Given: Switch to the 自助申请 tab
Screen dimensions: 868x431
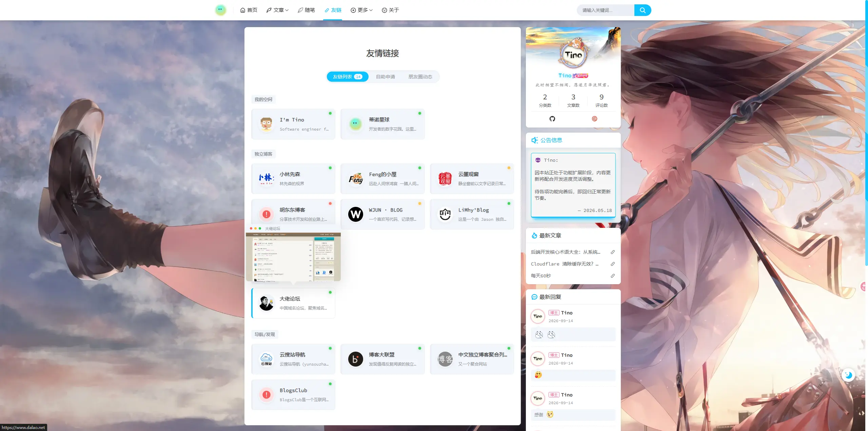Looking at the screenshot, I should click(385, 77).
